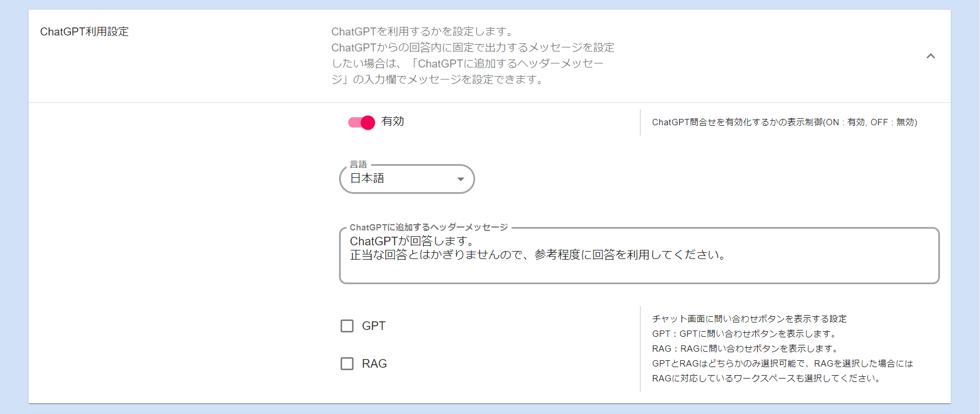Click the arrow icon in the 言語 selector

pos(460,179)
